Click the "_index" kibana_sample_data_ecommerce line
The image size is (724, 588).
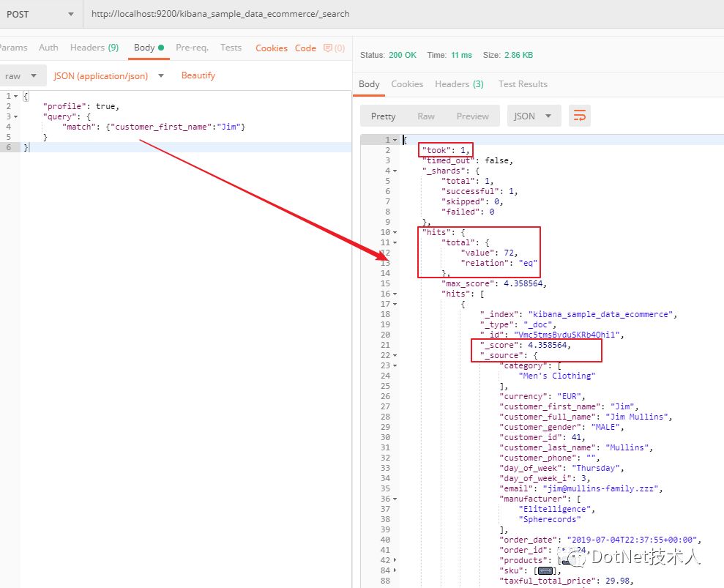pos(578,314)
